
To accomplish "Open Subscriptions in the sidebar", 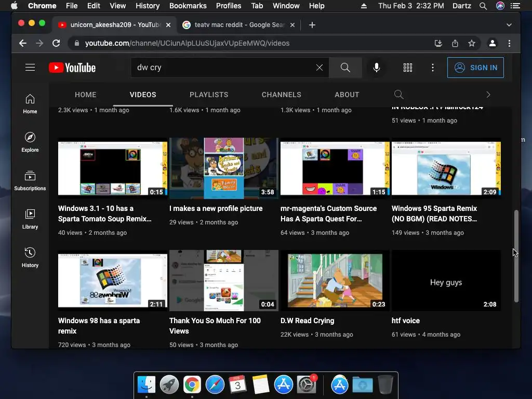I will (x=30, y=181).
